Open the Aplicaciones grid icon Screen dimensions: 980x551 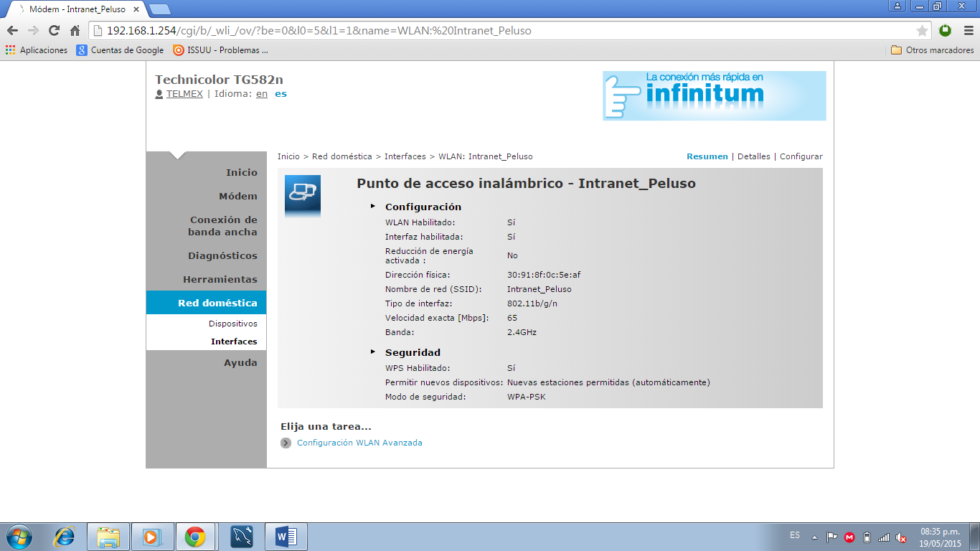coord(9,50)
